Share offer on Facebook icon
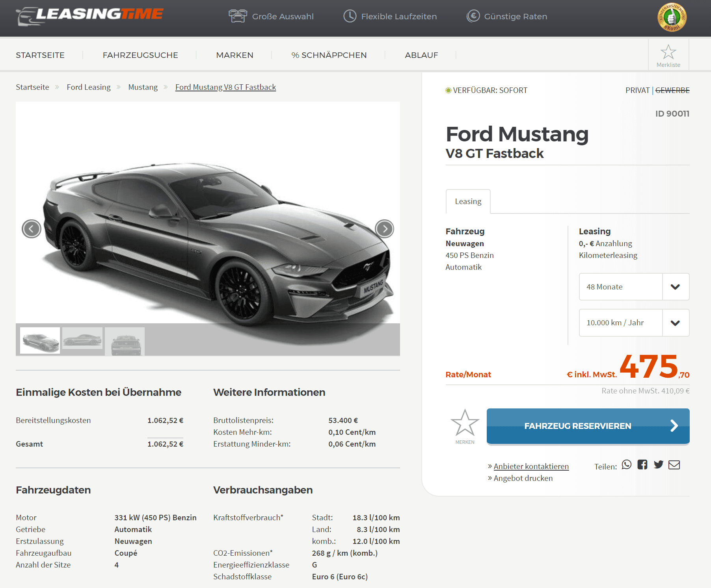Image resolution: width=711 pixels, height=588 pixels. [x=642, y=465]
